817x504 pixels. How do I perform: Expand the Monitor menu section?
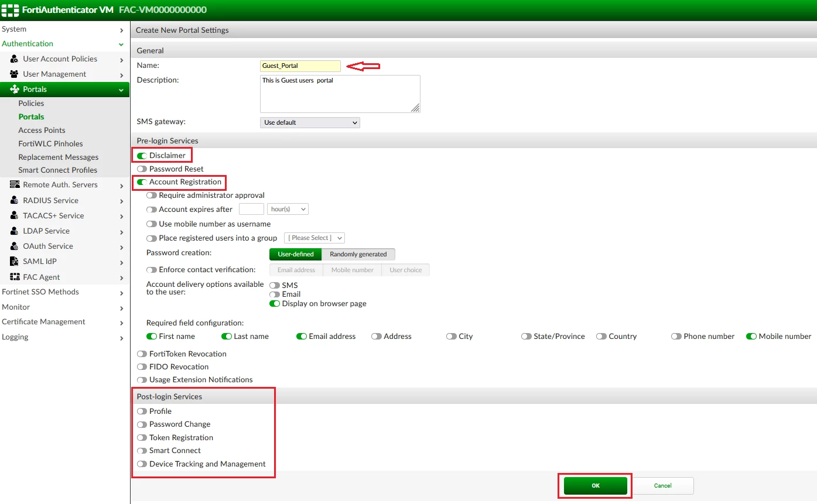(64, 307)
